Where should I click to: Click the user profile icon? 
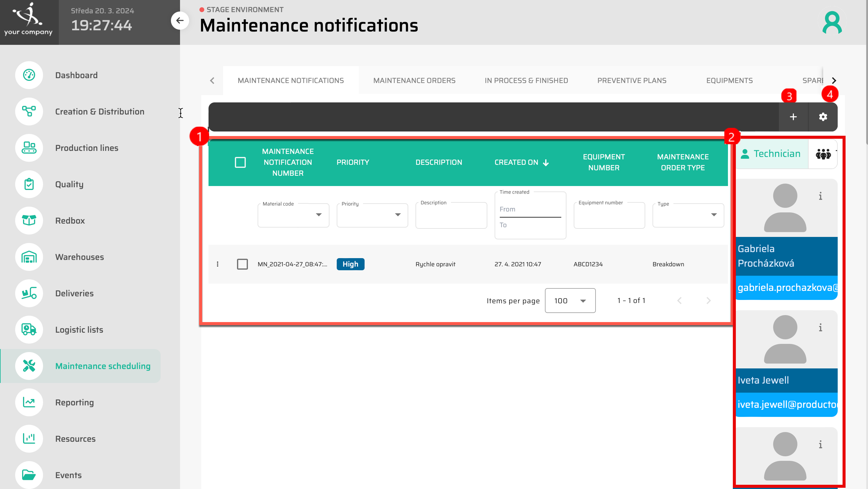pos(832,22)
